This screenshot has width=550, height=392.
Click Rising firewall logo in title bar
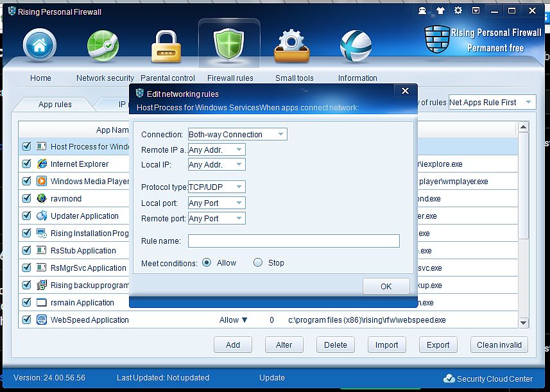click(12, 11)
